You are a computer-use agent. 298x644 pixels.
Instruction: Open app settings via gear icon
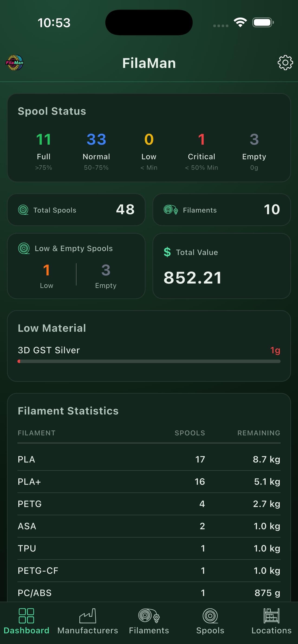tap(285, 63)
